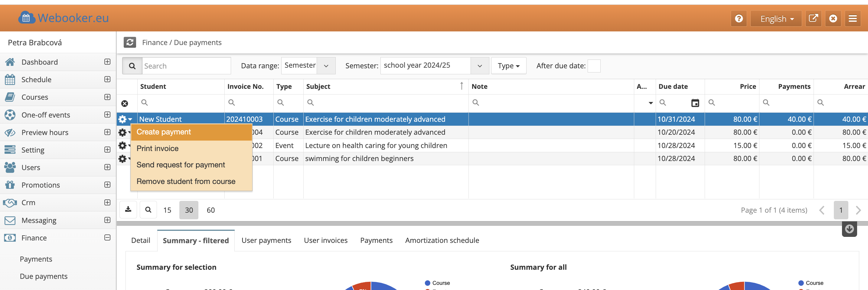Click page number 1 button
The image size is (868, 290).
pos(841,210)
